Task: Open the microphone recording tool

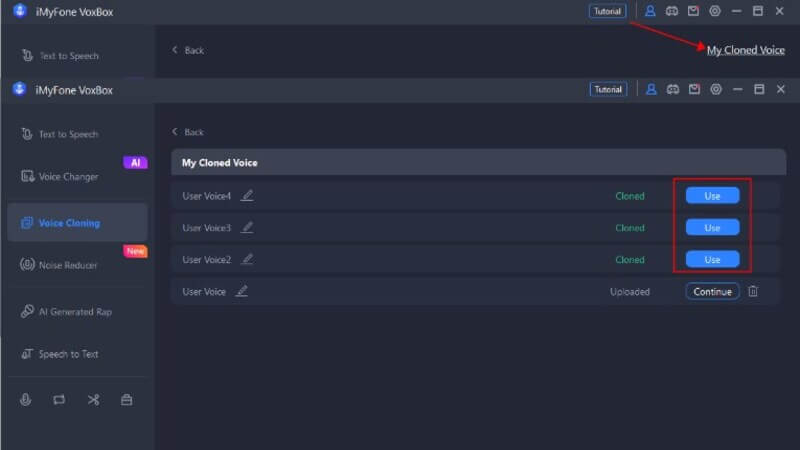Action: 26,399
